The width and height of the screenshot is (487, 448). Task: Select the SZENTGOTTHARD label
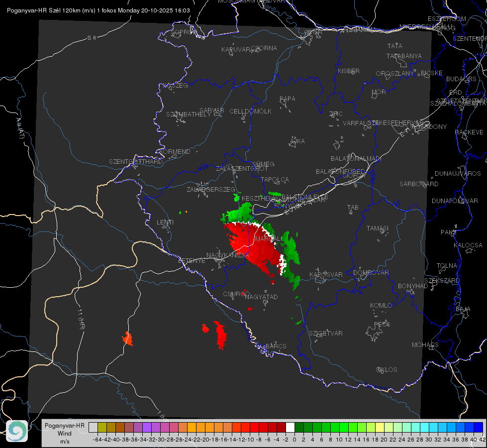(136, 162)
